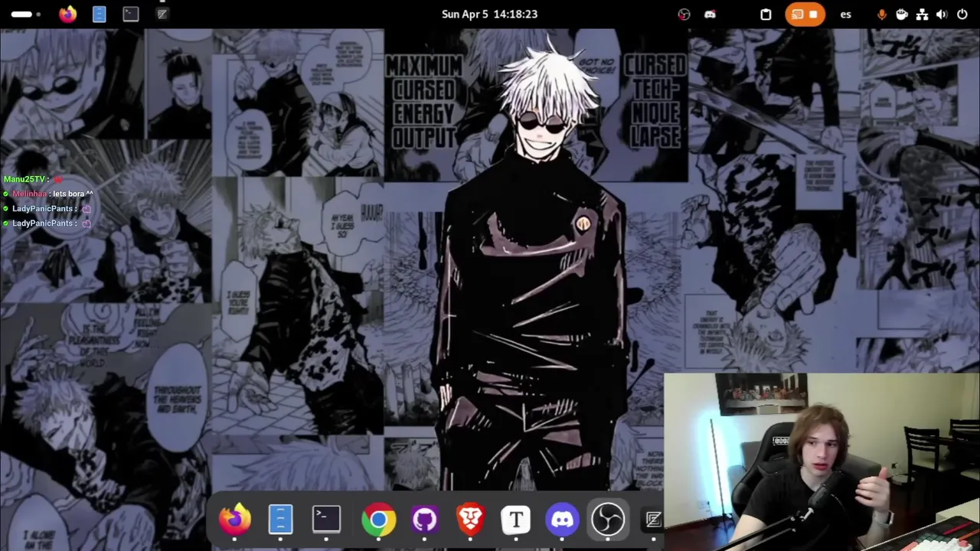This screenshot has width=980, height=551.
Task: Select the Files icon in the top bar
Action: click(100, 14)
